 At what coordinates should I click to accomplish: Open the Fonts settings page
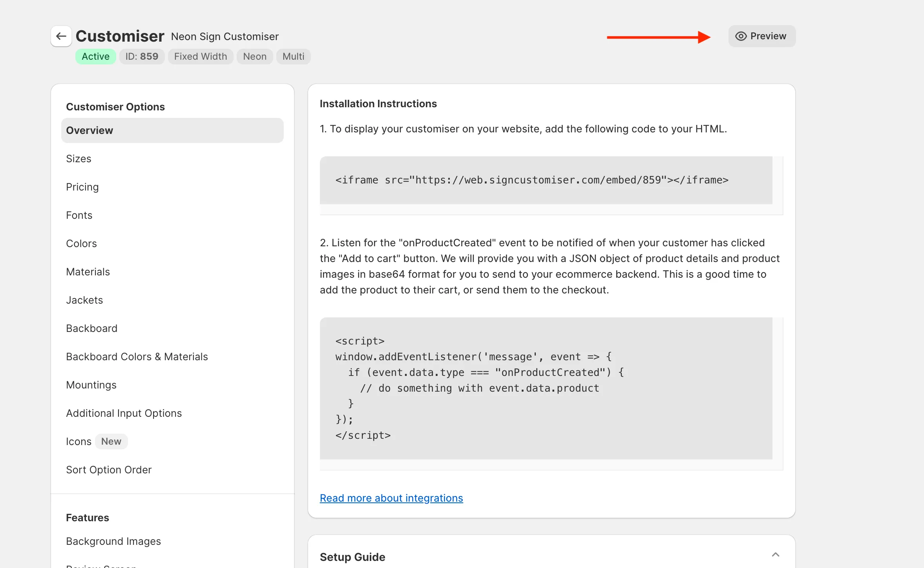(79, 215)
